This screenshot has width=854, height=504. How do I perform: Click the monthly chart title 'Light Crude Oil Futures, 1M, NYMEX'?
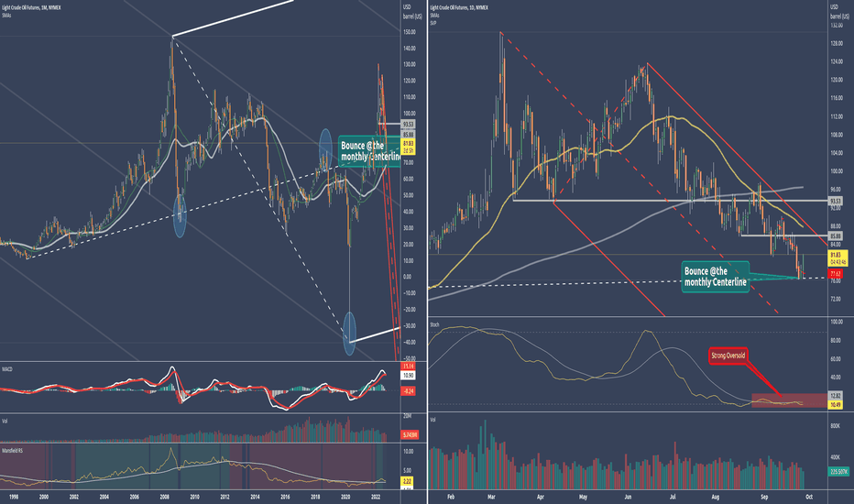pos(31,8)
